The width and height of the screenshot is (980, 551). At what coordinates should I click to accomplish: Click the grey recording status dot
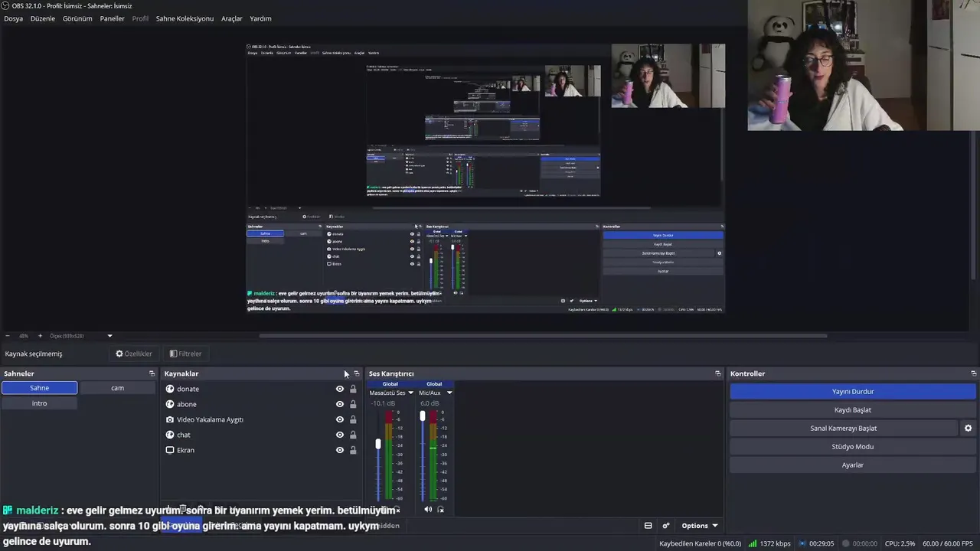pos(846,543)
